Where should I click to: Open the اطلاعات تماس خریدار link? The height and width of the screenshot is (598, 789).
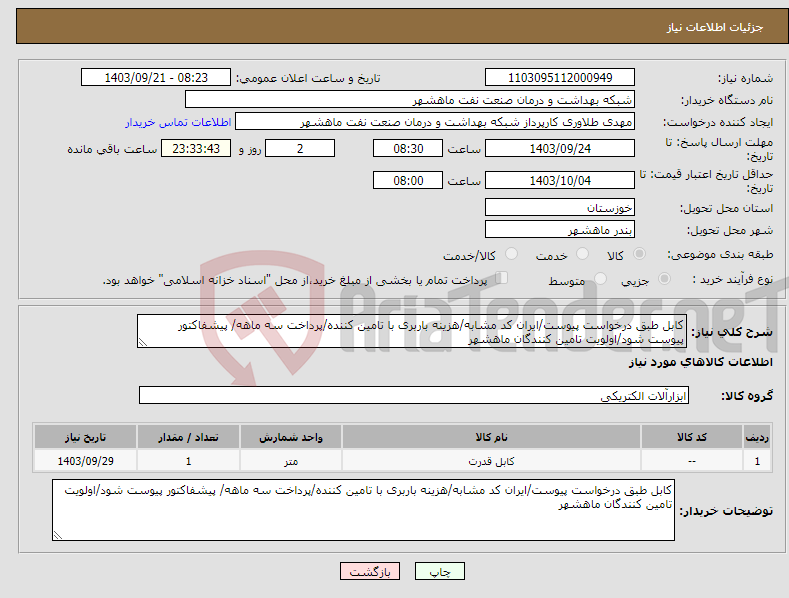(178, 122)
